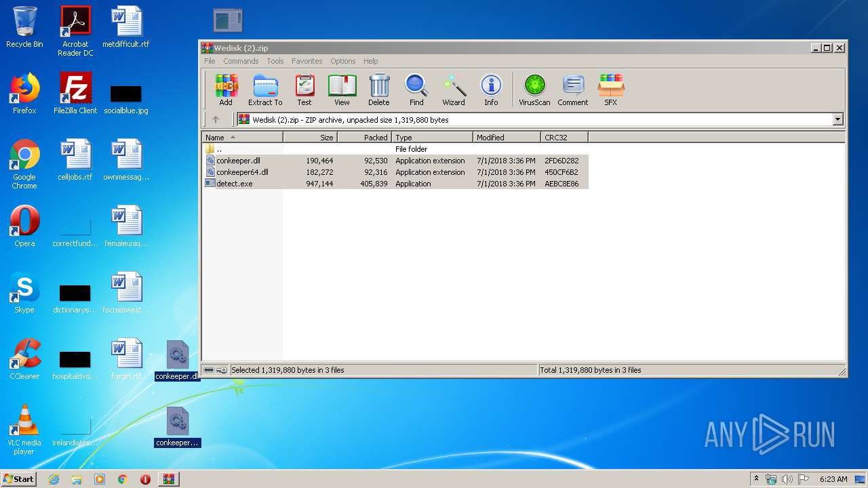Viewport: 868px width, 488px height.
Task: Select the FileZilla Client shortcut
Action: pos(75,94)
